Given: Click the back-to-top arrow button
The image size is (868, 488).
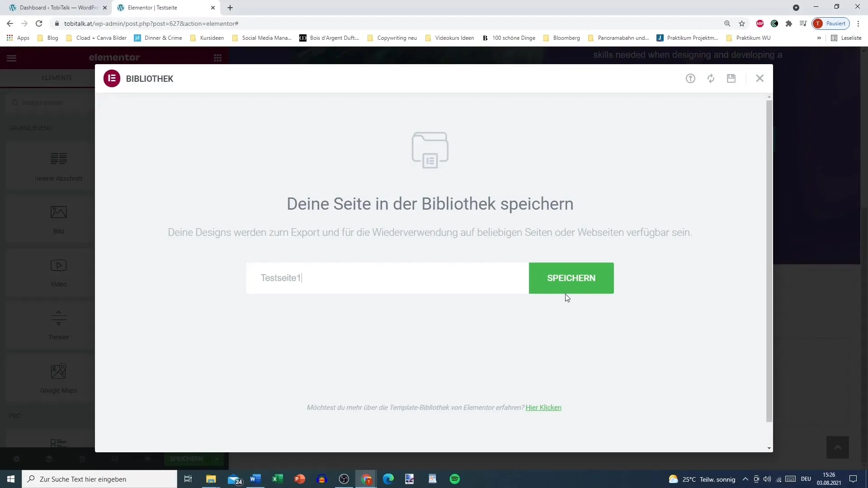Looking at the screenshot, I should [x=837, y=447].
